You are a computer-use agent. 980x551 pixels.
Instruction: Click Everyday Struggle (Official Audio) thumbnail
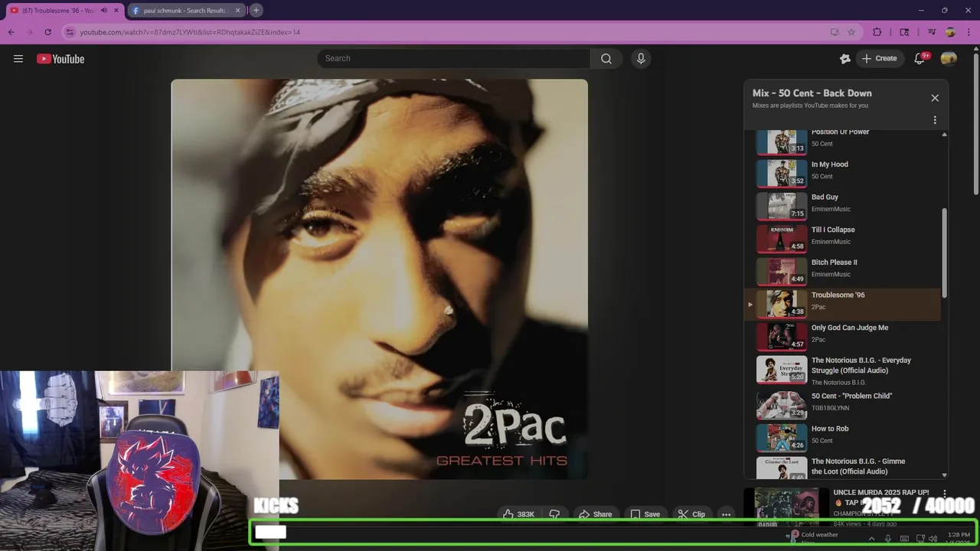pos(782,370)
